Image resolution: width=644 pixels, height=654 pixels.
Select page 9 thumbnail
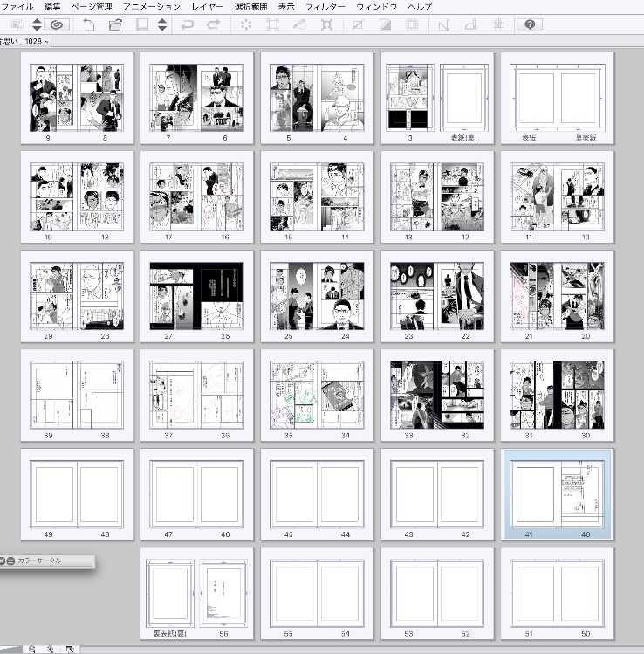pyautogui.click(x=53, y=98)
